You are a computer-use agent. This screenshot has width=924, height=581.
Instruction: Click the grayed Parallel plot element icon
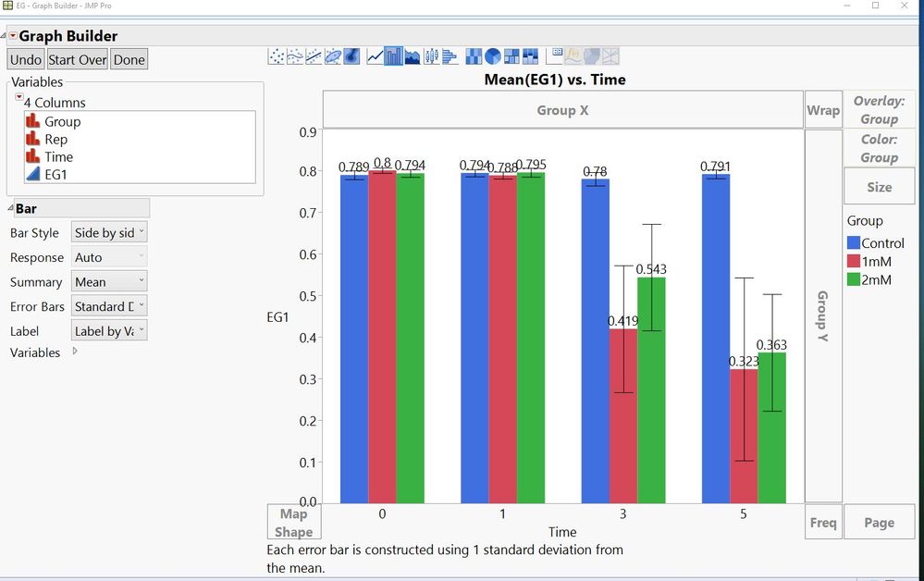tap(610, 56)
